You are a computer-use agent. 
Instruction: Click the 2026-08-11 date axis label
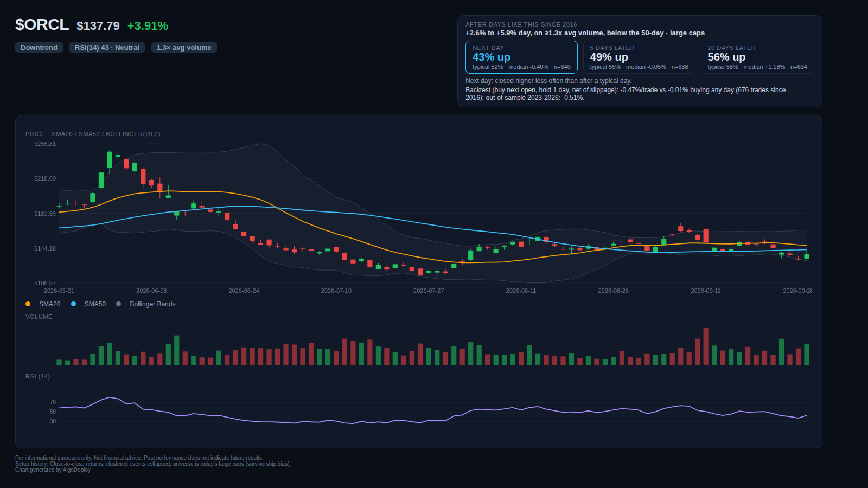521,291
